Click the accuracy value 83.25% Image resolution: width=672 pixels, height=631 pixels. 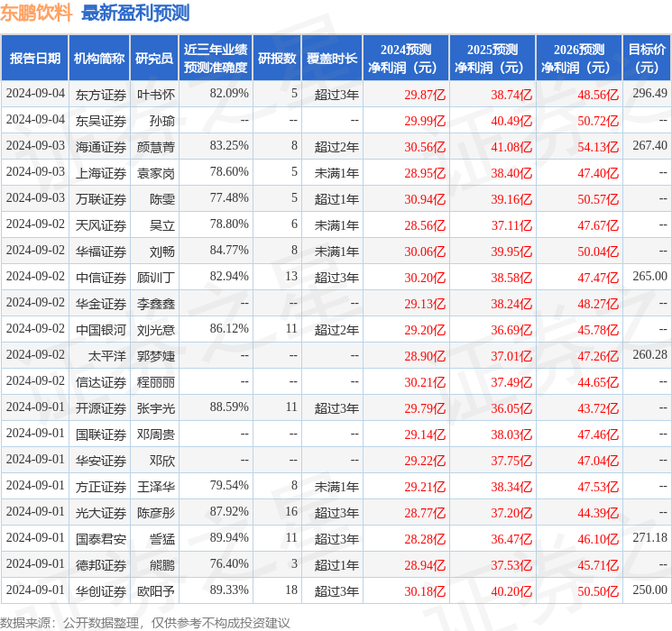(x=229, y=146)
